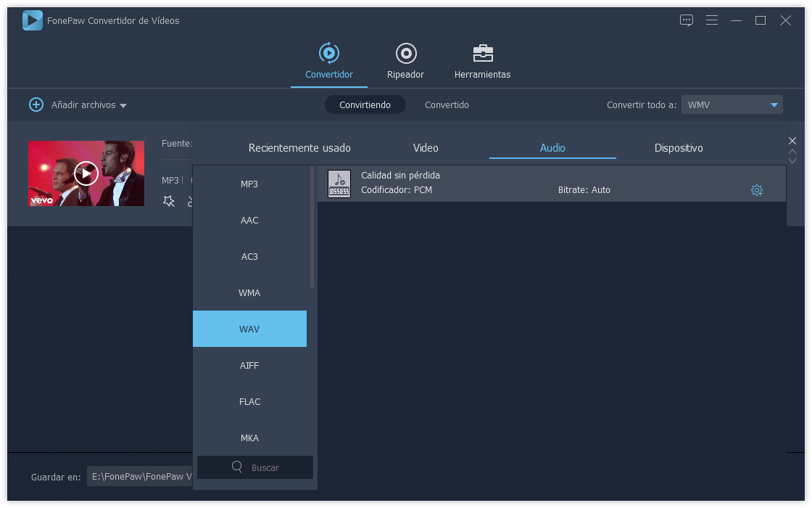
Task: Click the feedback chat icon
Action: click(x=686, y=20)
